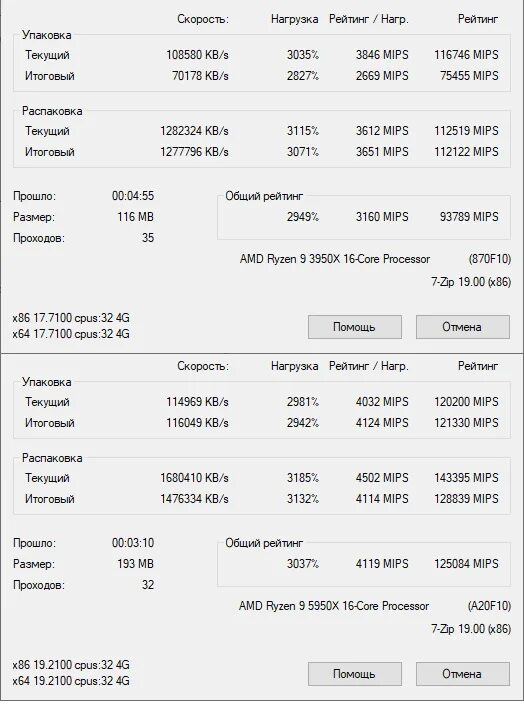
Task: Click the x64 17.7100 cpus:32 4G line
Action: click(71, 334)
